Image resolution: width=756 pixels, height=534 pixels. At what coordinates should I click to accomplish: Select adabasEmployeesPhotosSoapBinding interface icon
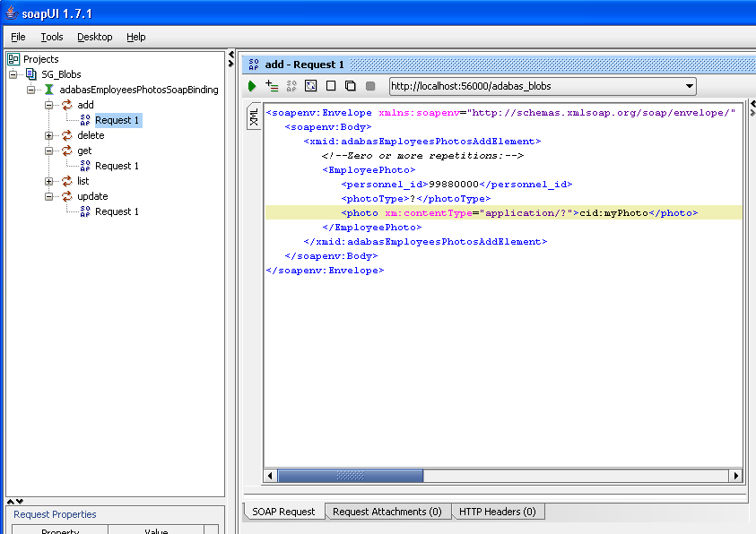49,90
